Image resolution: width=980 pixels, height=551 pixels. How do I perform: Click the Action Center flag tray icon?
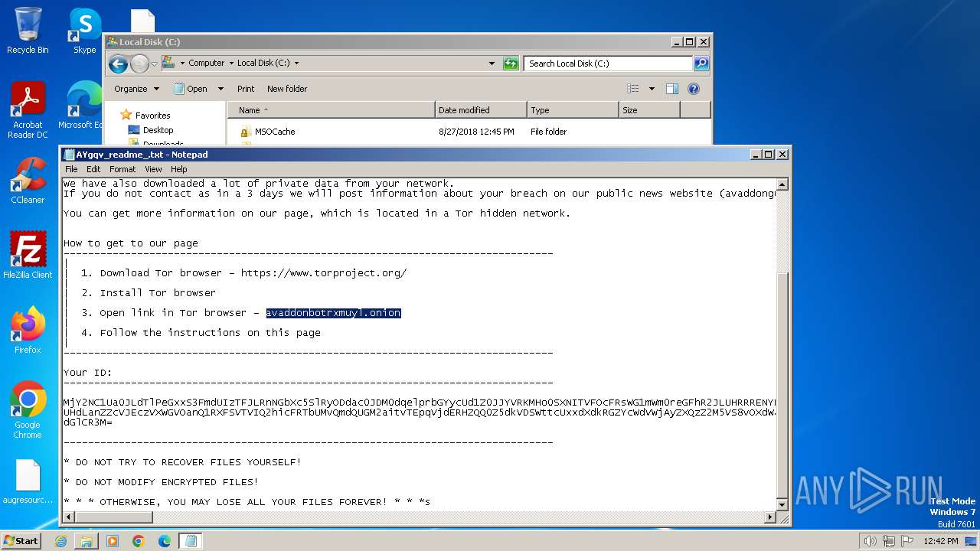(907, 541)
